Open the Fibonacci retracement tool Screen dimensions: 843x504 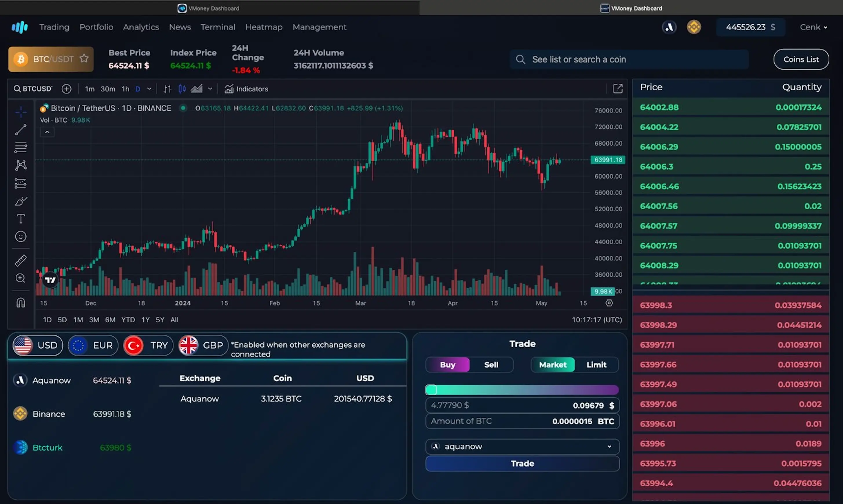pos(21,147)
